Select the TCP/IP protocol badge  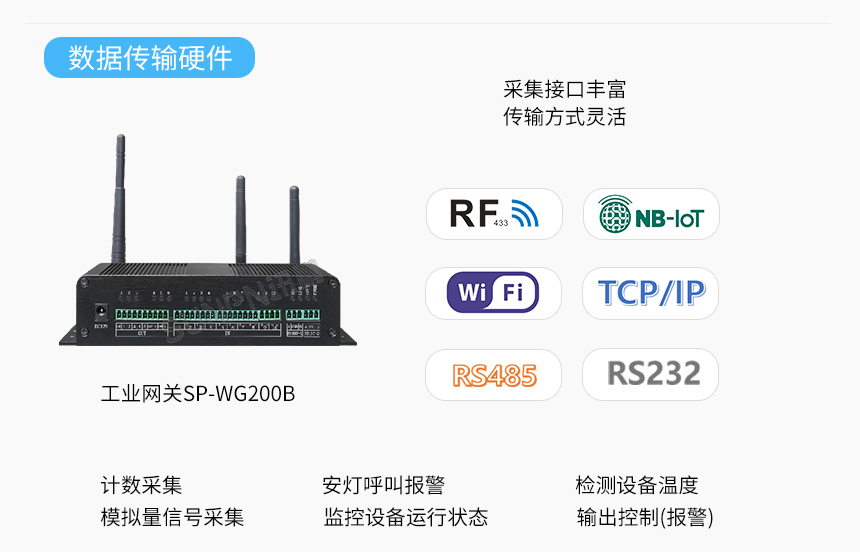[x=650, y=293]
